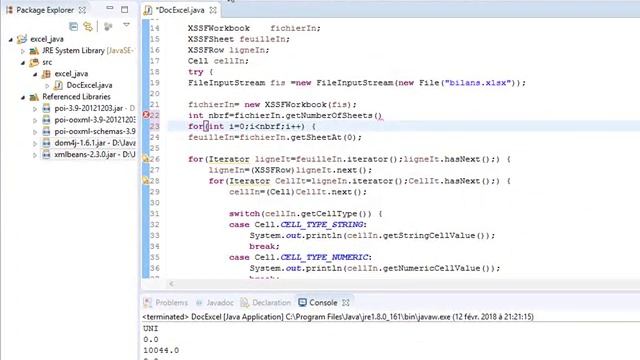Screen dimensions: 640x360
Task: Click Collapse All icon in Package Explorer
Action: pos(73,27)
